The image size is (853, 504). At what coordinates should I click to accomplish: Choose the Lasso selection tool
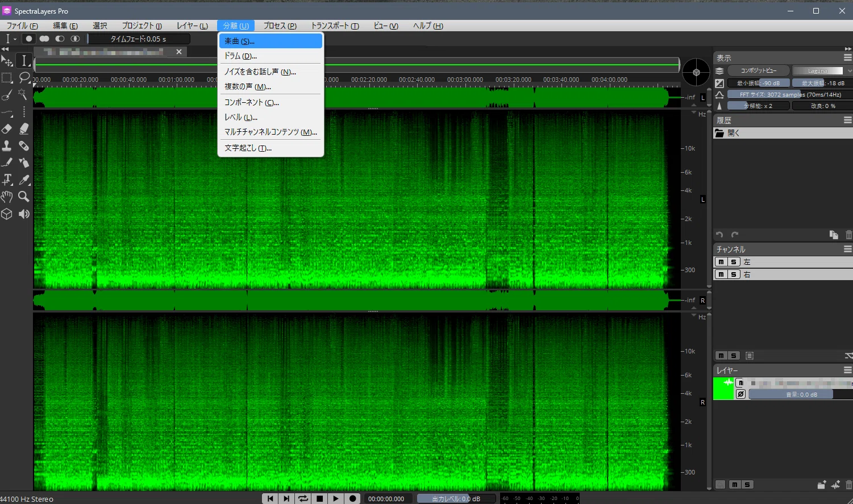click(x=24, y=77)
